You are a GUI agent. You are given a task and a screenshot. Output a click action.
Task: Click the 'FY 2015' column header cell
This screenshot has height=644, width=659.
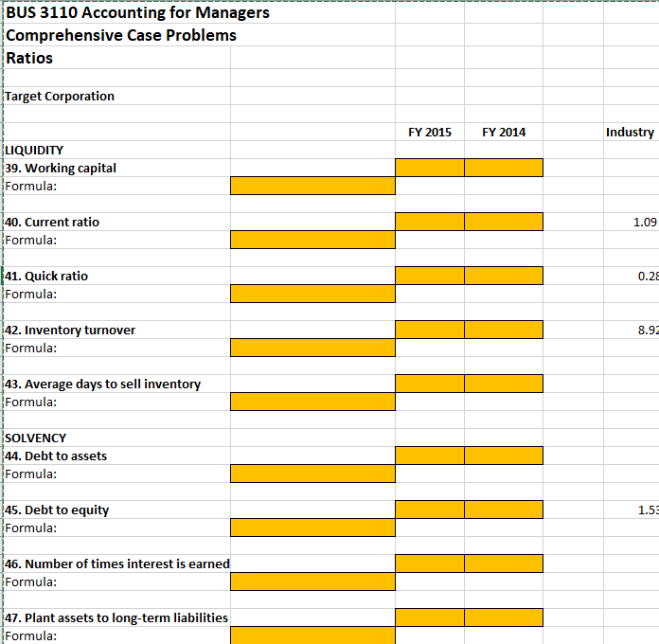coord(430,132)
